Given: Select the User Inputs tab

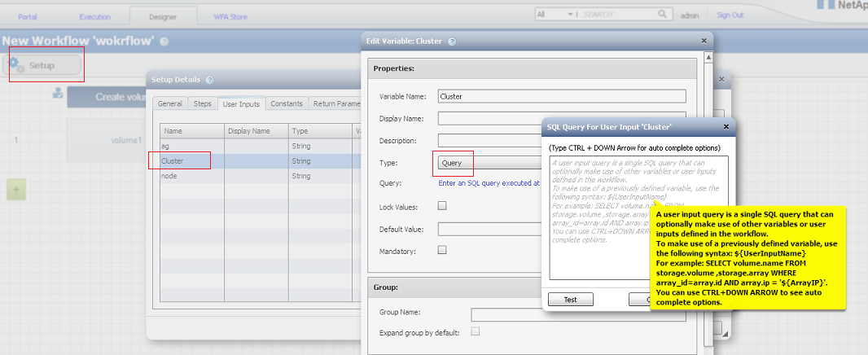Looking at the screenshot, I should (x=241, y=103).
